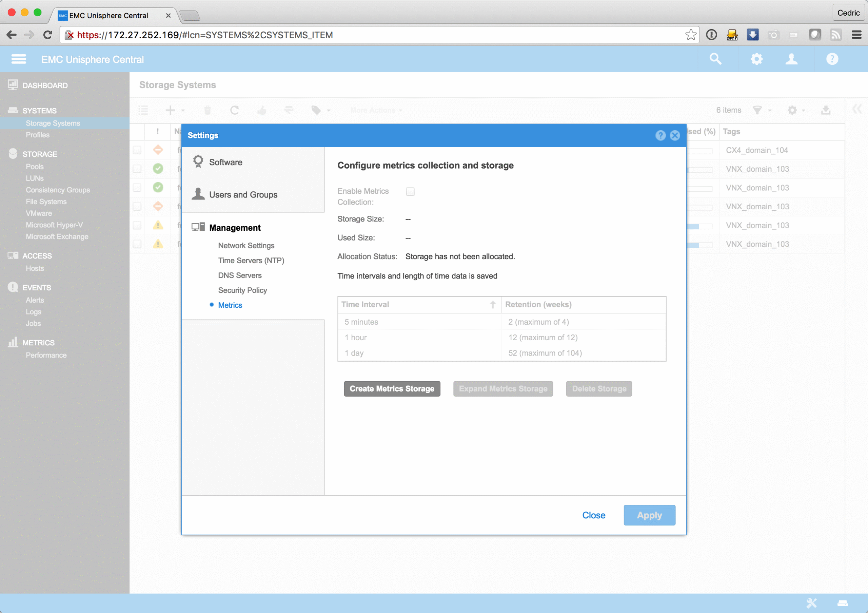Bookmark page with the star icon
The image size is (868, 613).
tap(690, 35)
